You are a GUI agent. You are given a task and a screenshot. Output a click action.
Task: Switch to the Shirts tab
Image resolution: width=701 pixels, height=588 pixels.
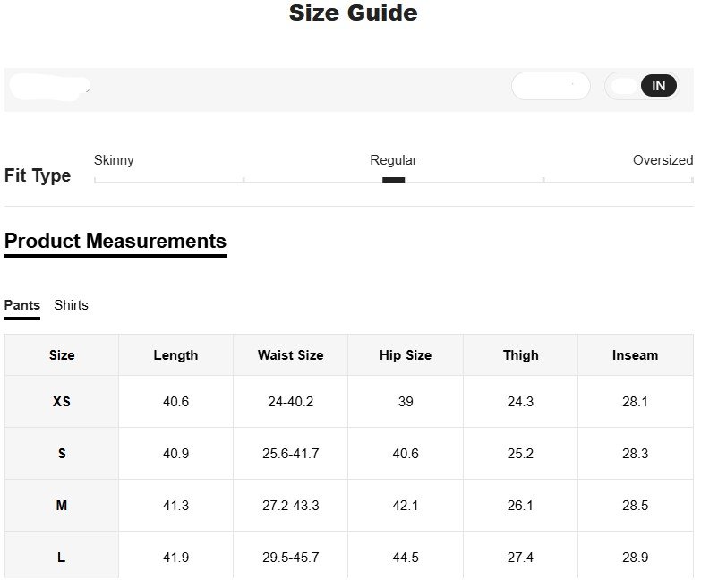[x=71, y=305]
